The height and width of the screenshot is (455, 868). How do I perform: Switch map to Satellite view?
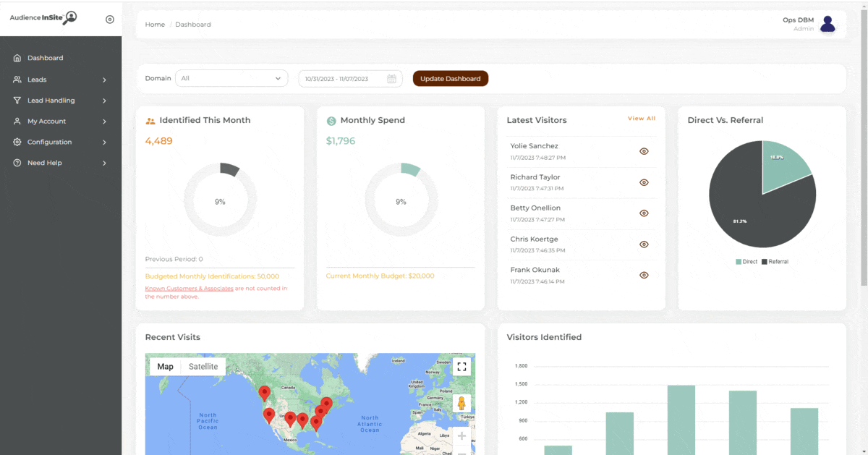[203, 367]
